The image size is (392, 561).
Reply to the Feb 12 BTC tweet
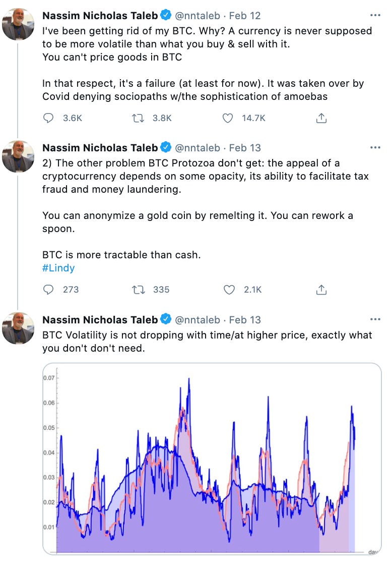(48, 118)
